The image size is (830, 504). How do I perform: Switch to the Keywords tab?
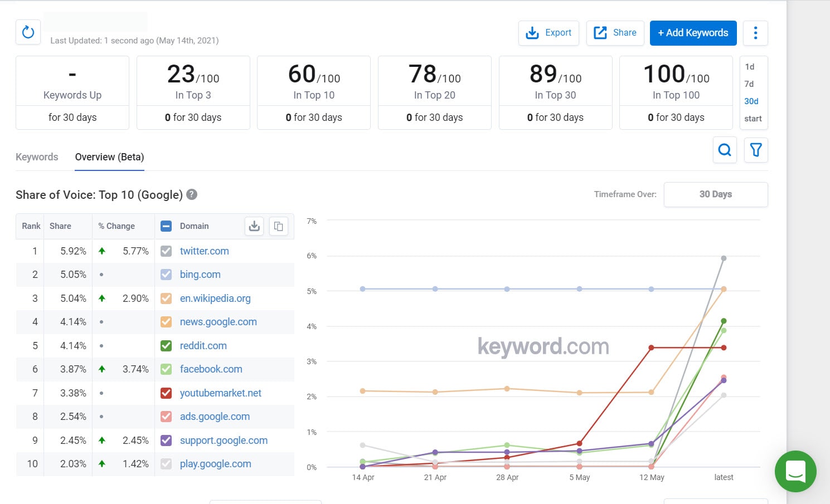pyautogui.click(x=37, y=156)
